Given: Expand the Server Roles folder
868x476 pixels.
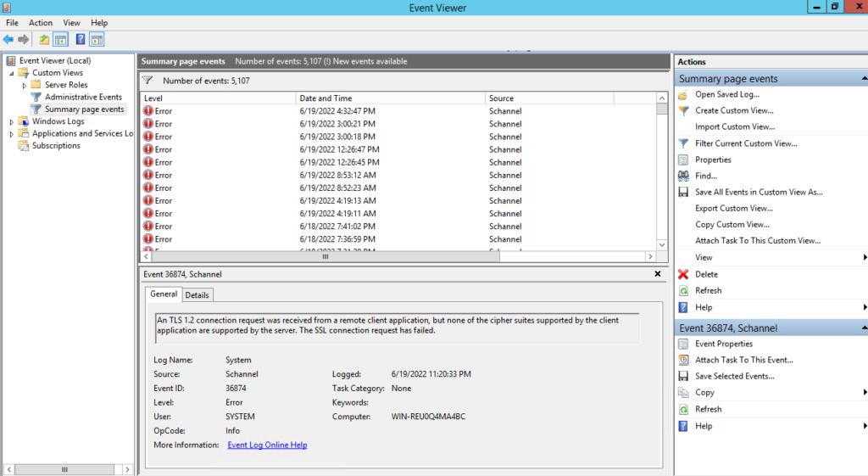Looking at the screenshot, I should 25,85.
